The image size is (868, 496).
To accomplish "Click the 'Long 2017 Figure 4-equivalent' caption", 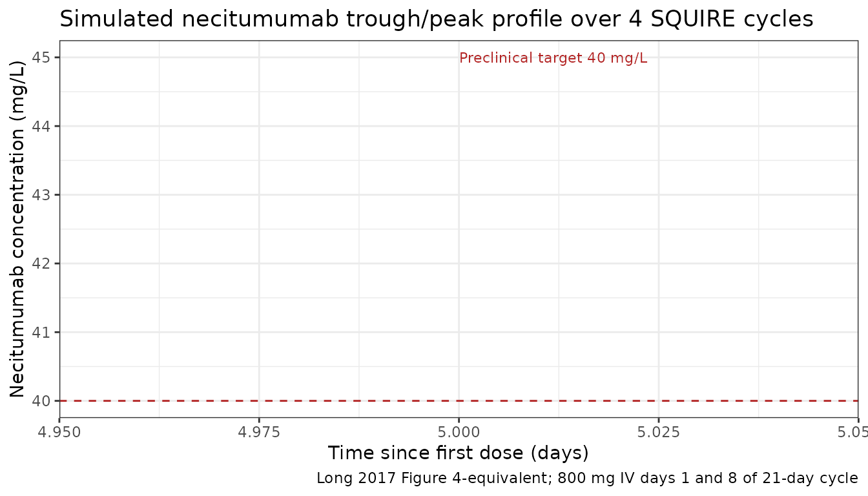I will click(x=587, y=479).
